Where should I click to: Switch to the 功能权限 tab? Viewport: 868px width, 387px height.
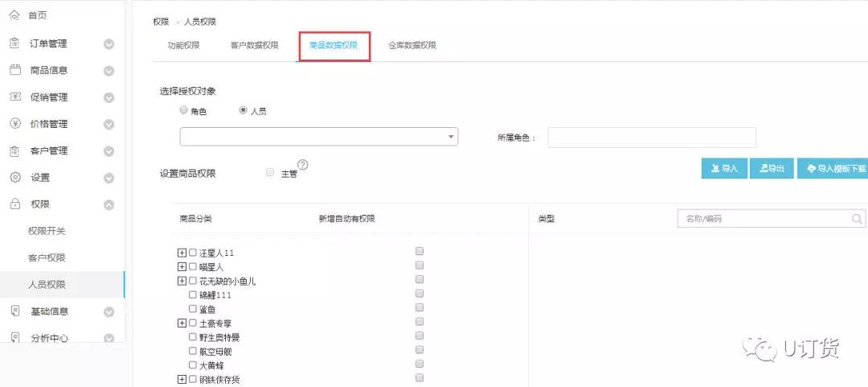(184, 46)
